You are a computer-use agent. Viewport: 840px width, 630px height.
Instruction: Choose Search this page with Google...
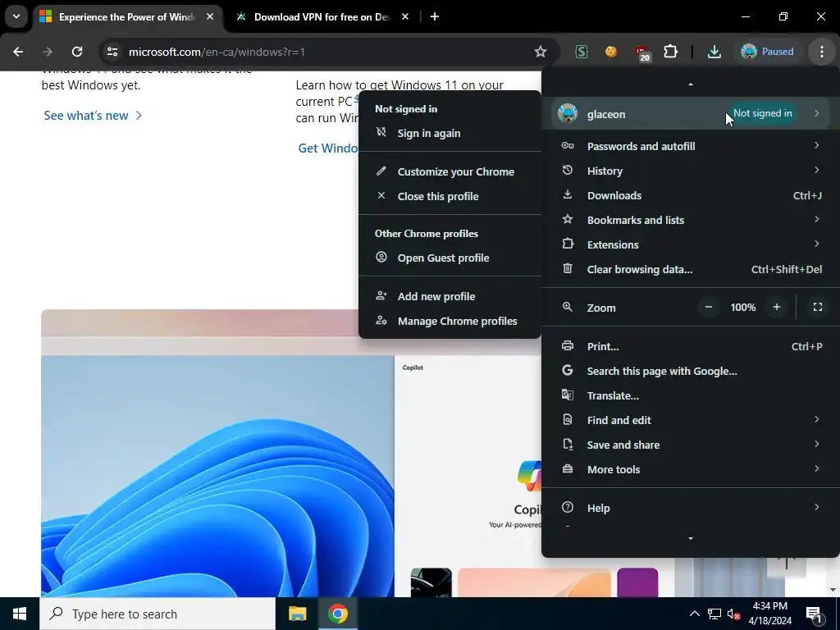(691, 372)
